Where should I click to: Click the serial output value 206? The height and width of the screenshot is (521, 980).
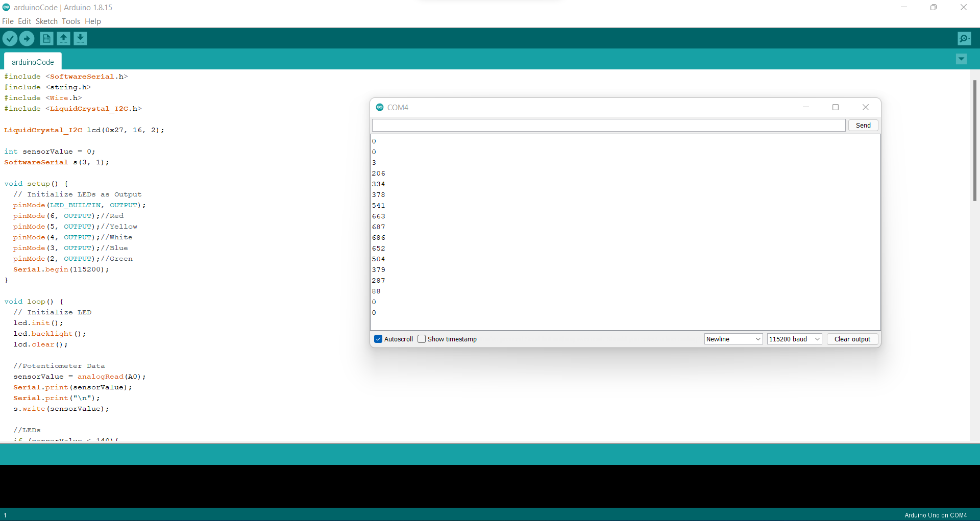[x=379, y=173]
